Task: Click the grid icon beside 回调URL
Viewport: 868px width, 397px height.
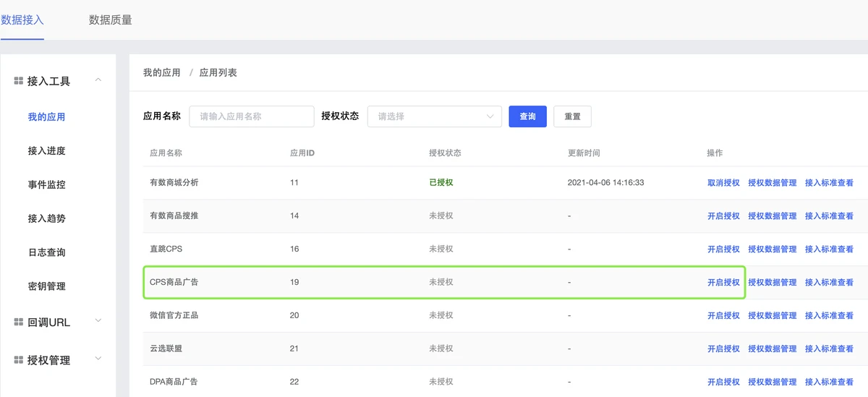Action: tap(19, 323)
